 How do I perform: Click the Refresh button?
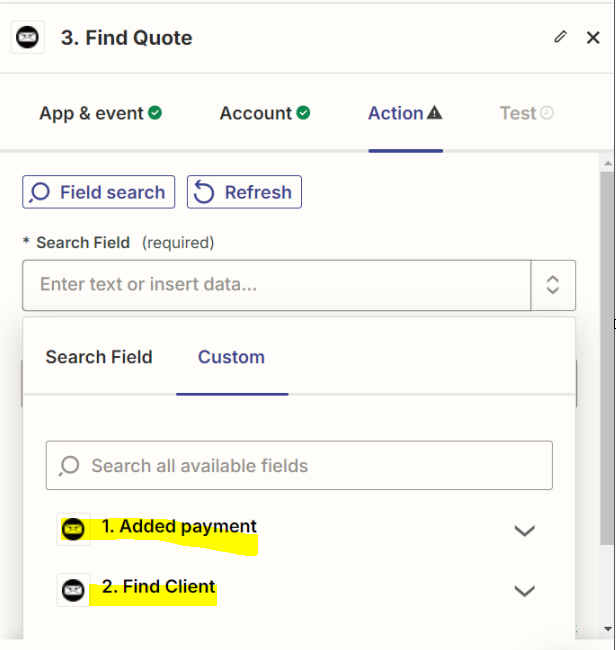[244, 192]
